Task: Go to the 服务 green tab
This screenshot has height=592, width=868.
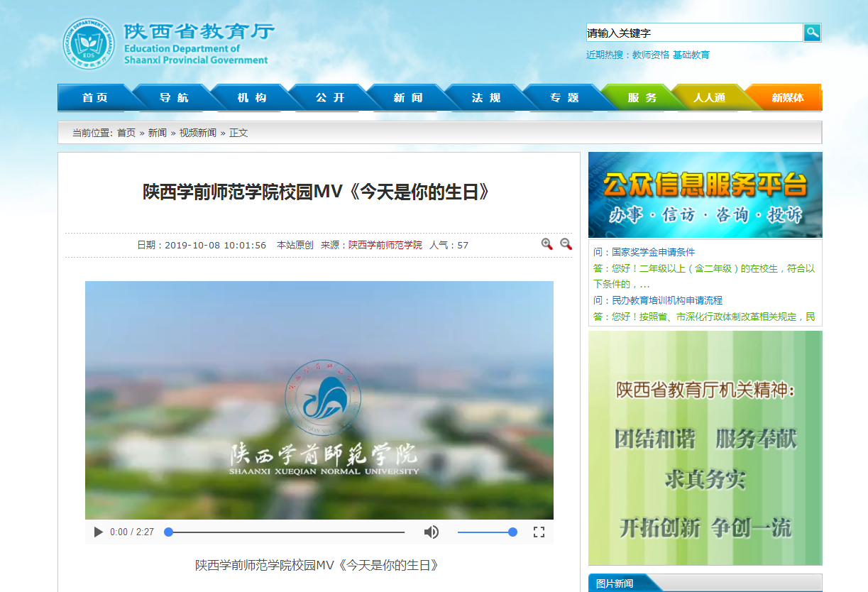Action: 642,98
